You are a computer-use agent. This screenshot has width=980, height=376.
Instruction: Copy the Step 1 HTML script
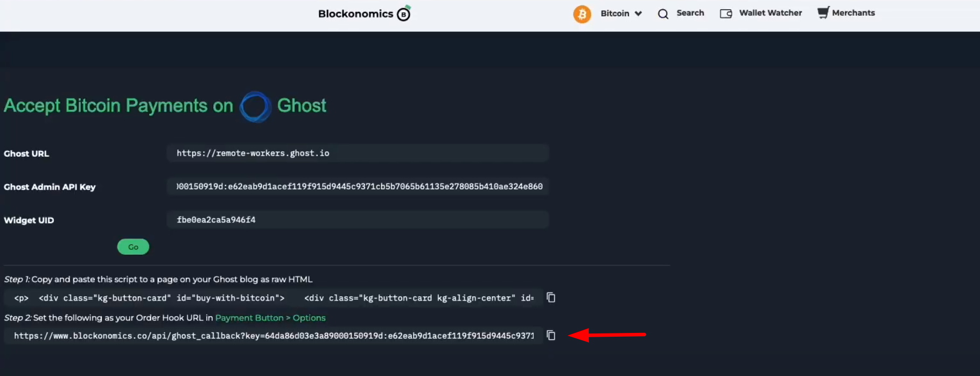pos(551,297)
